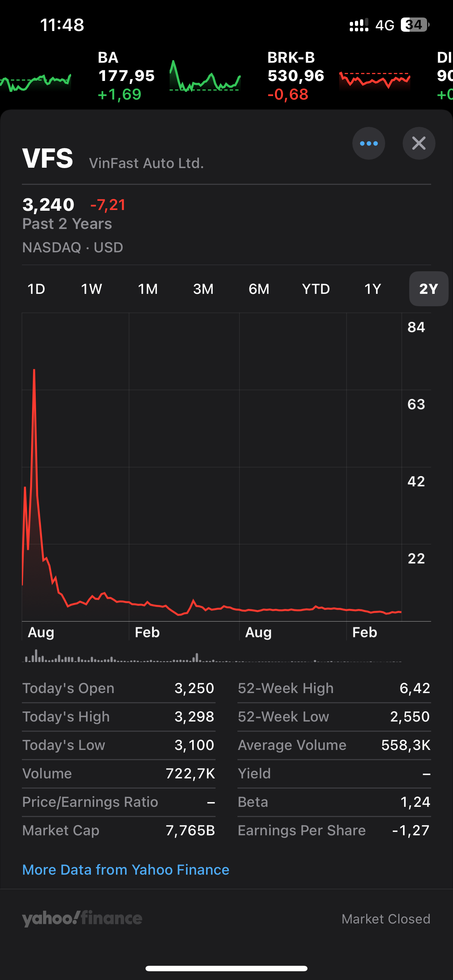The image size is (453, 980).
Task: Tap the volume bars below the chart
Action: pos(114,658)
